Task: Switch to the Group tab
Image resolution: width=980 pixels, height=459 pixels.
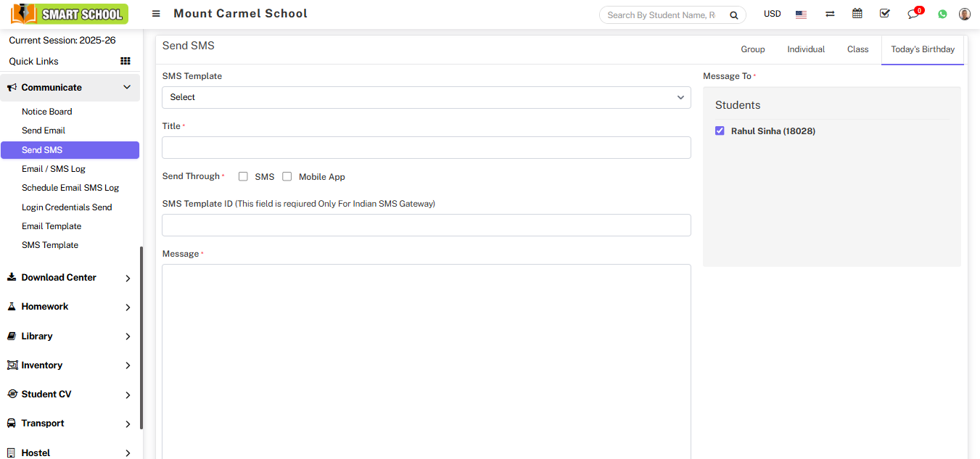Action: click(x=752, y=49)
